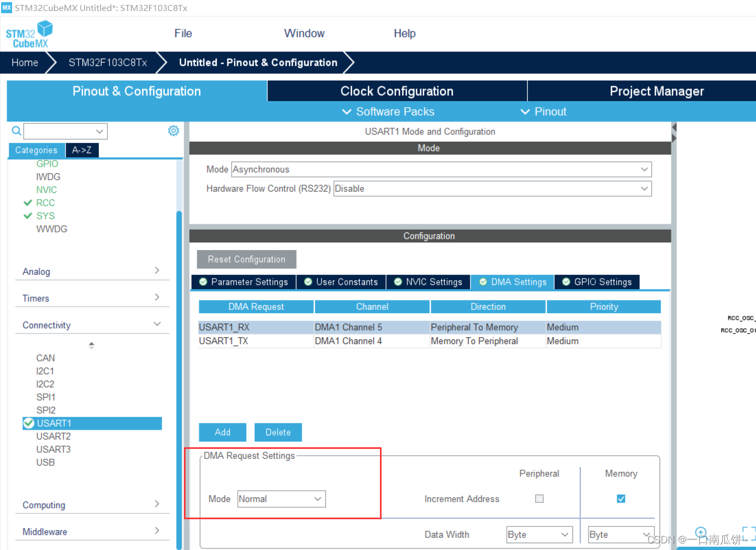
Task: Click the Parameter Settings tab check icon
Action: tap(203, 282)
